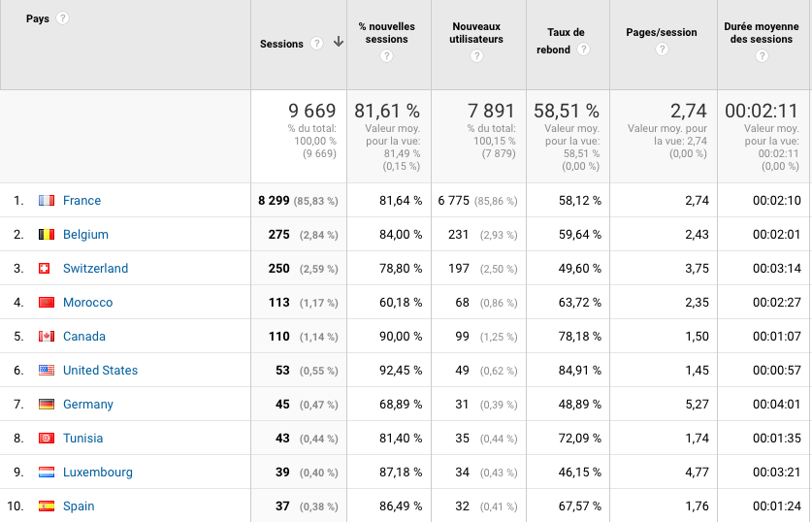Click the Morocco flag icon
Image resolution: width=812 pixels, height=522 pixels.
47,303
